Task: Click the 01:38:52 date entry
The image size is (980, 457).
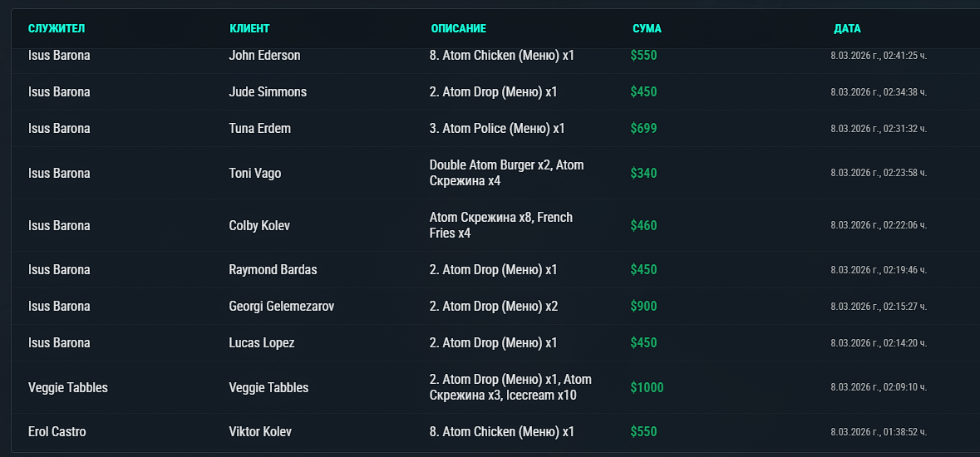Action: 878,432
